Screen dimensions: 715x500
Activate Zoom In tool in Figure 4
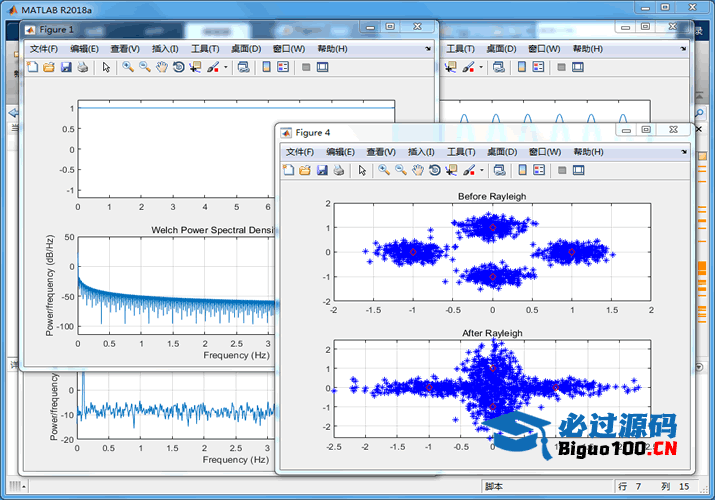coord(384,170)
